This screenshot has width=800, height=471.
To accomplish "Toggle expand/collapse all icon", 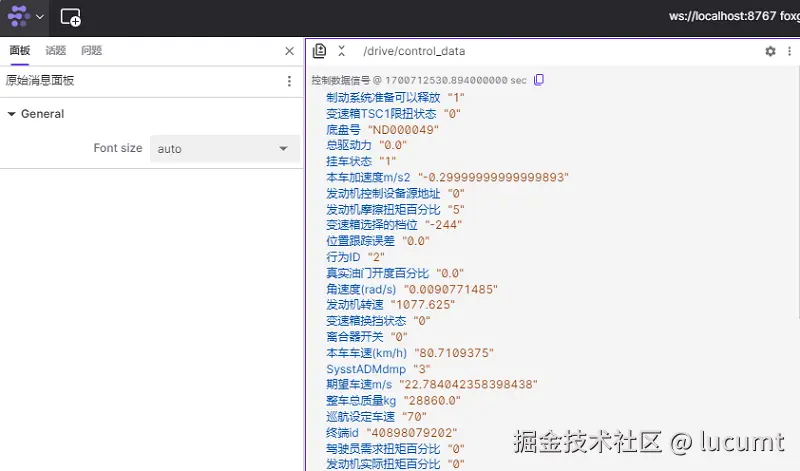I will point(341,51).
